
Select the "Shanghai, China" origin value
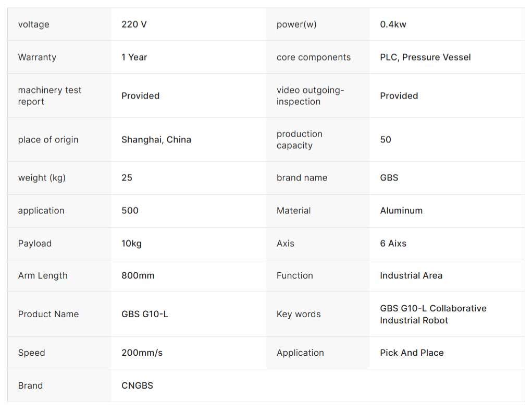[x=156, y=140]
